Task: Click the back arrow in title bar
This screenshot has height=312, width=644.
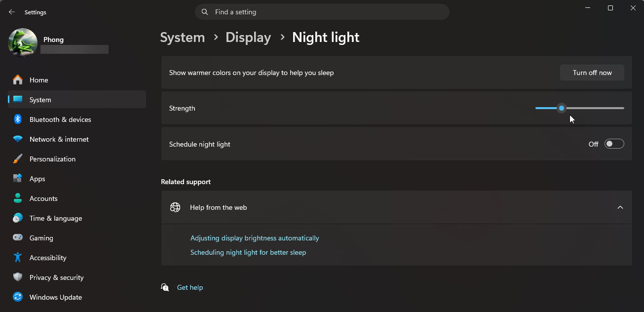Action: tap(12, 12)
